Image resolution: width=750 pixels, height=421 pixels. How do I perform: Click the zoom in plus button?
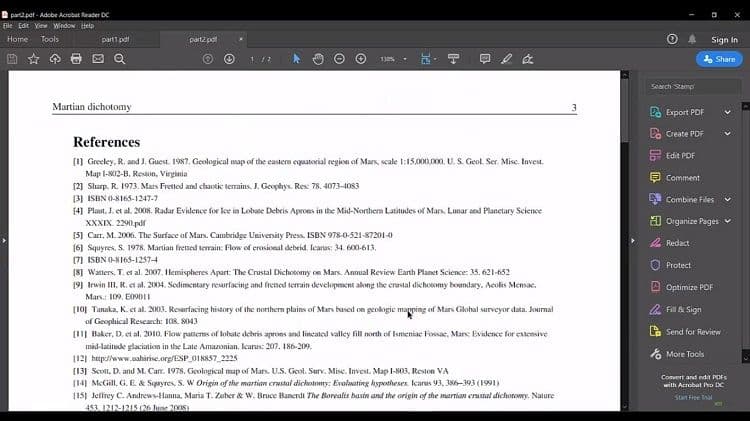tap(360, 59)
